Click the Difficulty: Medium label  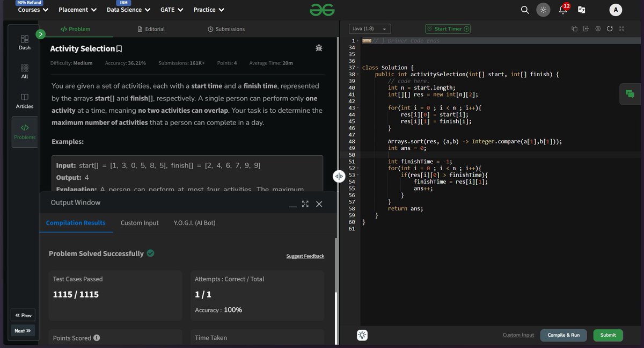pyautogui.click(x=71, y=63)
